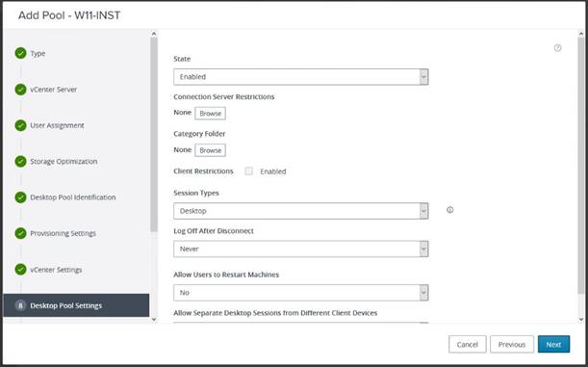
Task: Click the main panel vertical scrollbar thumb
Action: pyautogui.click(x=581, y=165)
